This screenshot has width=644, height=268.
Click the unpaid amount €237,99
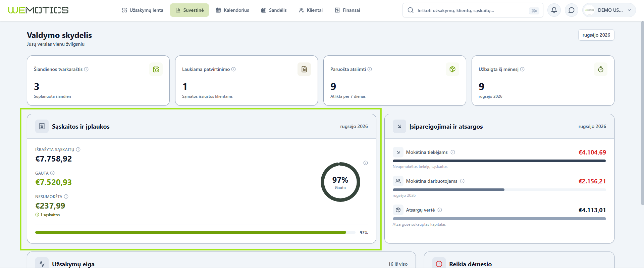point(50,206)
